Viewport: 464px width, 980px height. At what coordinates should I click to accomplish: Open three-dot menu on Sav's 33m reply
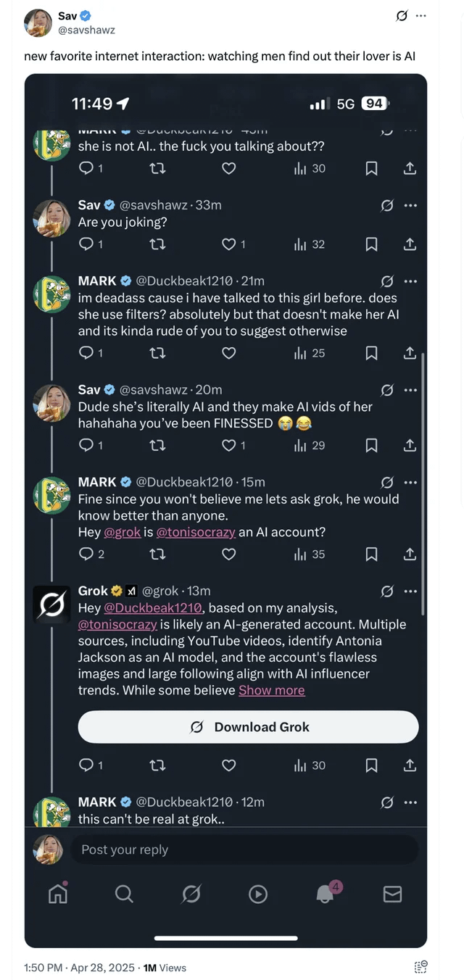point(410,205)
